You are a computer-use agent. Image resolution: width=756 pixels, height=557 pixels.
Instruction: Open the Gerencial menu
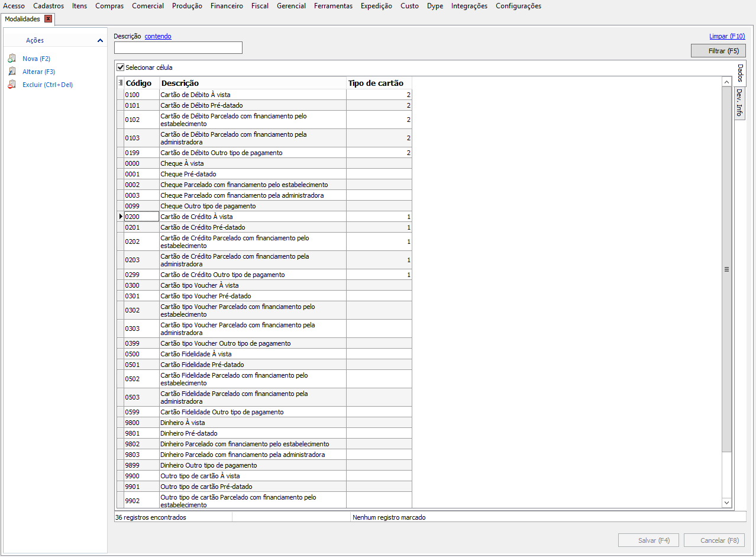pyautogui.click(x=292, y=6)
